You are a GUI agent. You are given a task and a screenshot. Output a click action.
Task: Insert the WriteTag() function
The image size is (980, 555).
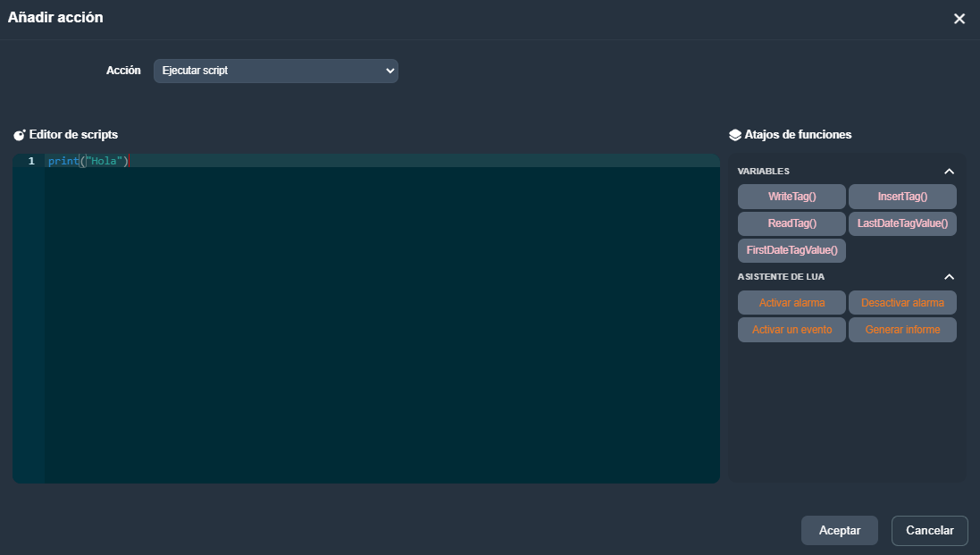[792, 196]
